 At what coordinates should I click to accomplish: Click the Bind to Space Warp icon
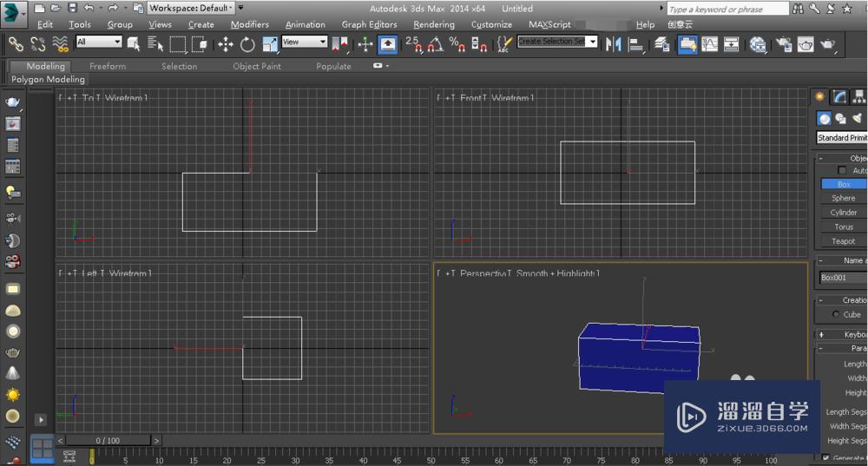[x=60, y=44]
